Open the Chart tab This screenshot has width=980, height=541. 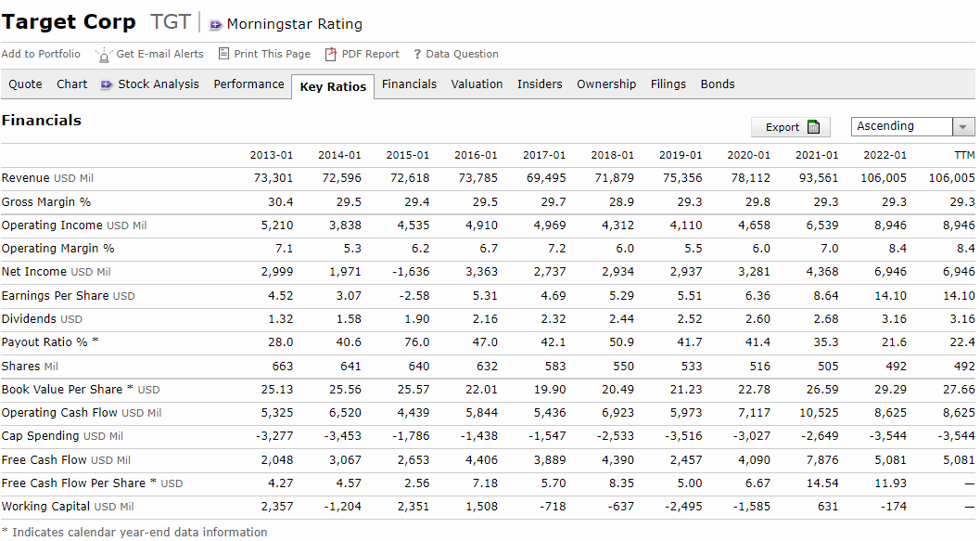click(72, 84)
